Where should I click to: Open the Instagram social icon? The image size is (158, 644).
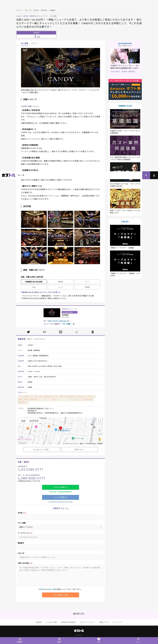click(60, 332)
